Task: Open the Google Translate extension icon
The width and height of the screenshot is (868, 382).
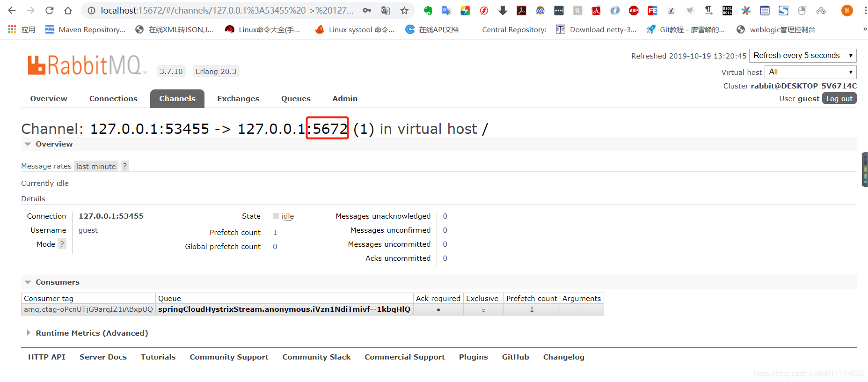Action: click(x=446, y=10)
